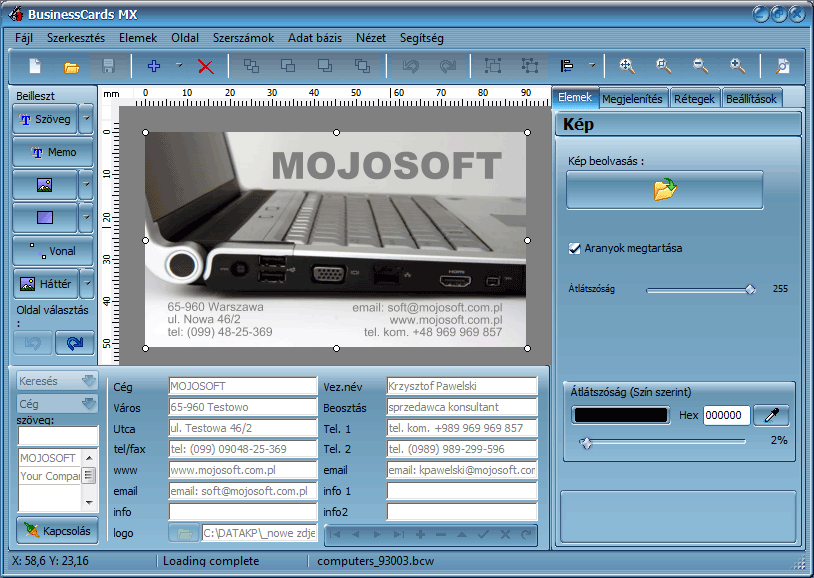814x578 pixels.
Task: Select Your Company in the list
Action: [50, 476]
